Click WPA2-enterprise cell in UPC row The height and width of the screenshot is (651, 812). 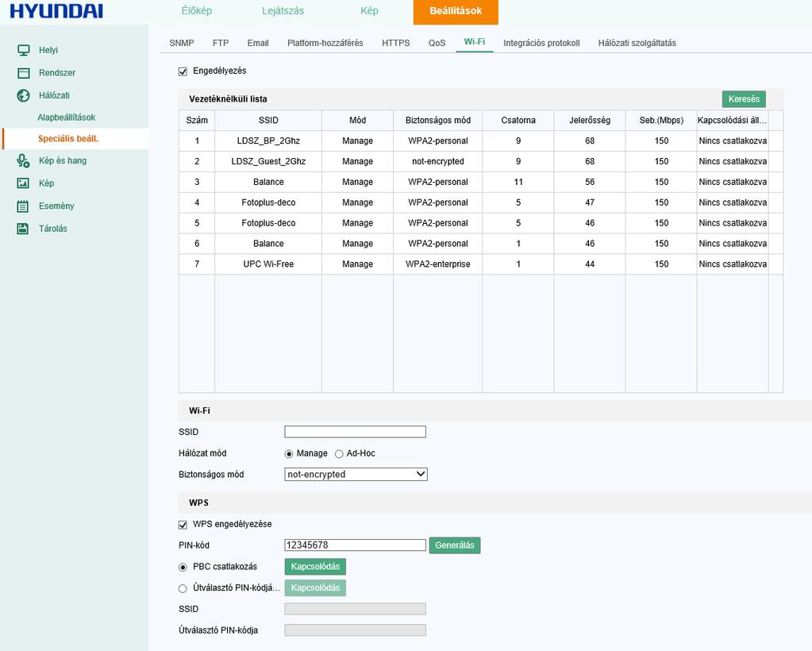tap(437, 264)
